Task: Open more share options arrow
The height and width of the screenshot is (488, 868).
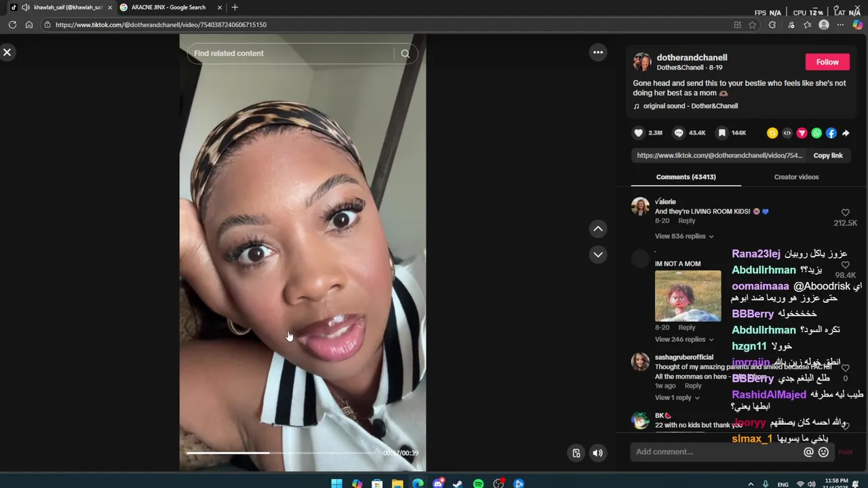Action: (x=846, y=133)
